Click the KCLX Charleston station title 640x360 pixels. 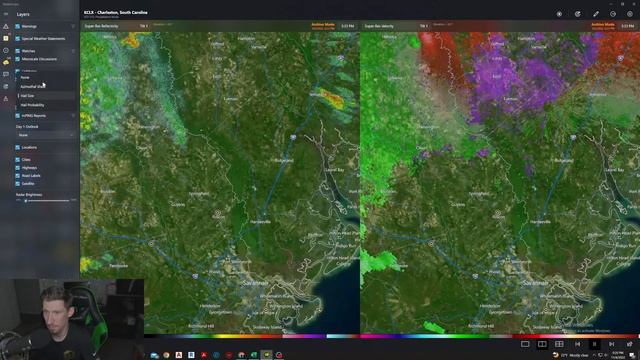point(116,12)
